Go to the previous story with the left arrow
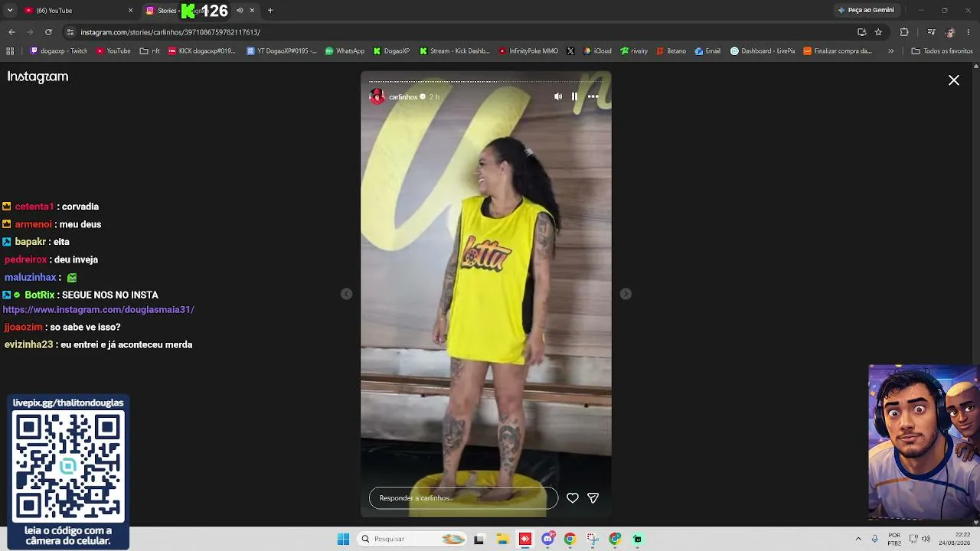This screenshot has width=980, height=551. 347,294
